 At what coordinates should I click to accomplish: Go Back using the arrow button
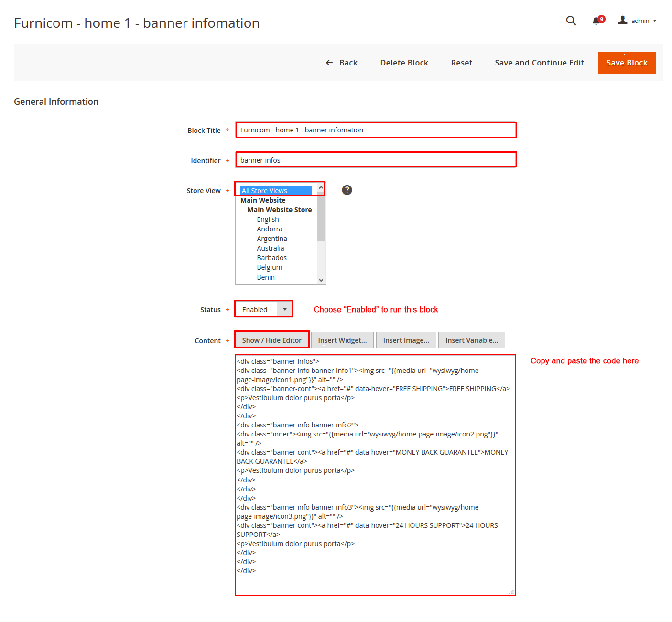coord(341,63)
